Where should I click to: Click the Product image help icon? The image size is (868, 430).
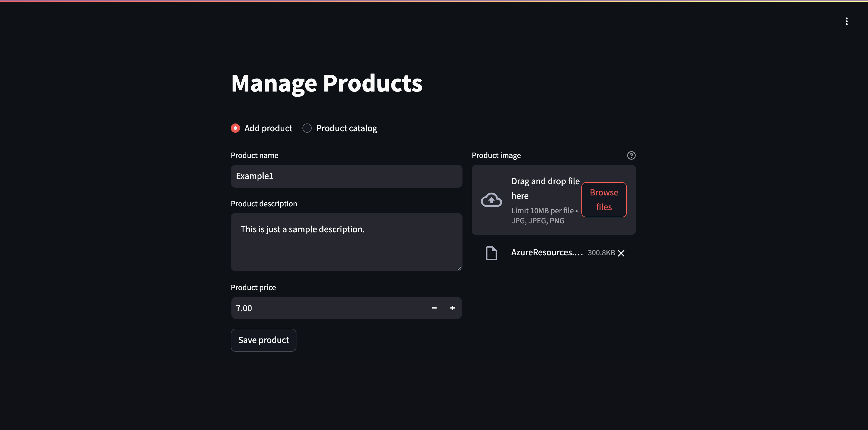click(x=631, y=155)
